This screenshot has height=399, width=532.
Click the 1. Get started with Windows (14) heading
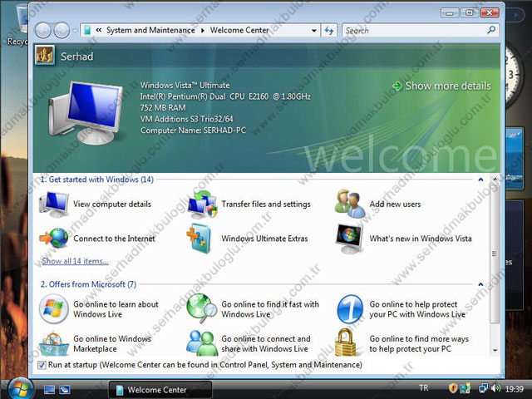(x=97, y=180)
